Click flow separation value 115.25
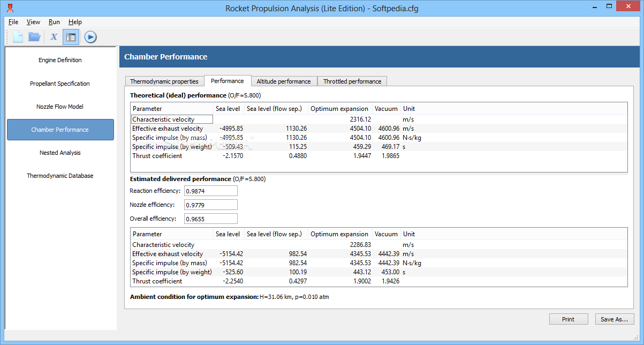This screenshot has height=345, width=644. click(298, 147)
